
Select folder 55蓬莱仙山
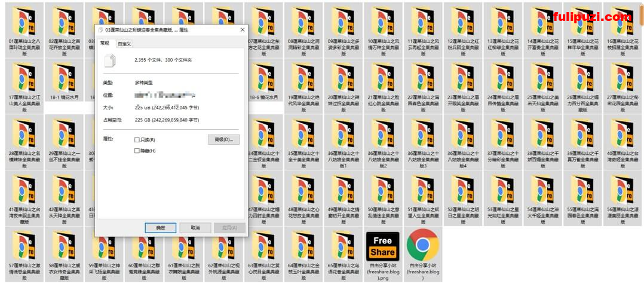click(582, 198)
